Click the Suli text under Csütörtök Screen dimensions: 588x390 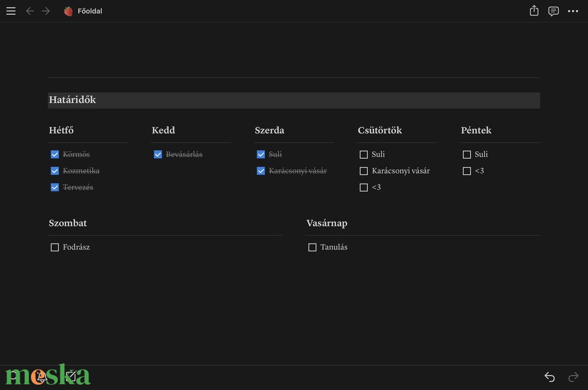pos(378,154)
